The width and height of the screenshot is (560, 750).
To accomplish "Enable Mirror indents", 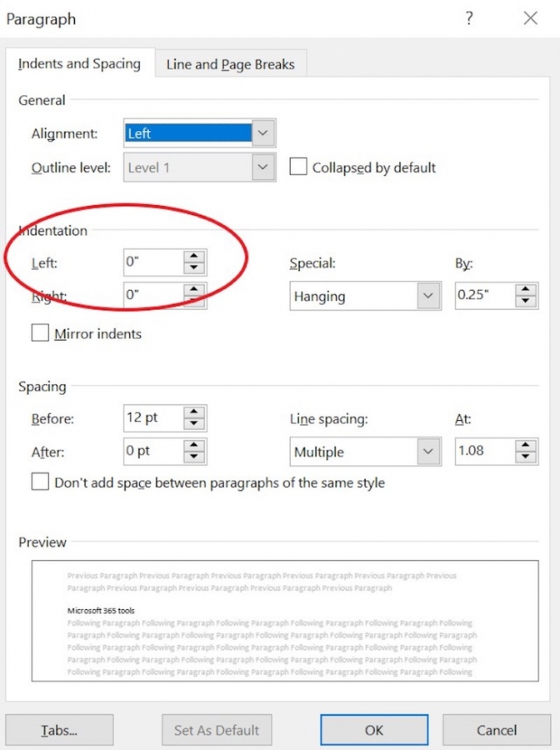I will 39,333.
